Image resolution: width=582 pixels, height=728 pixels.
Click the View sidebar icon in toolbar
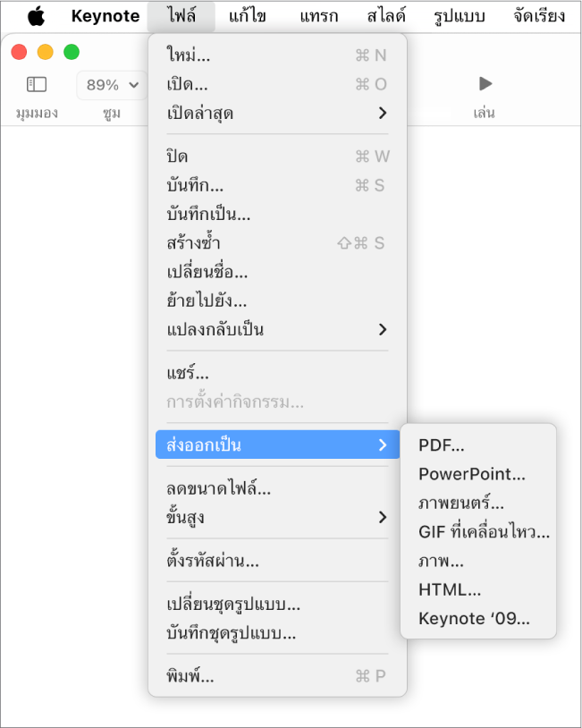(x=36, y=84)
